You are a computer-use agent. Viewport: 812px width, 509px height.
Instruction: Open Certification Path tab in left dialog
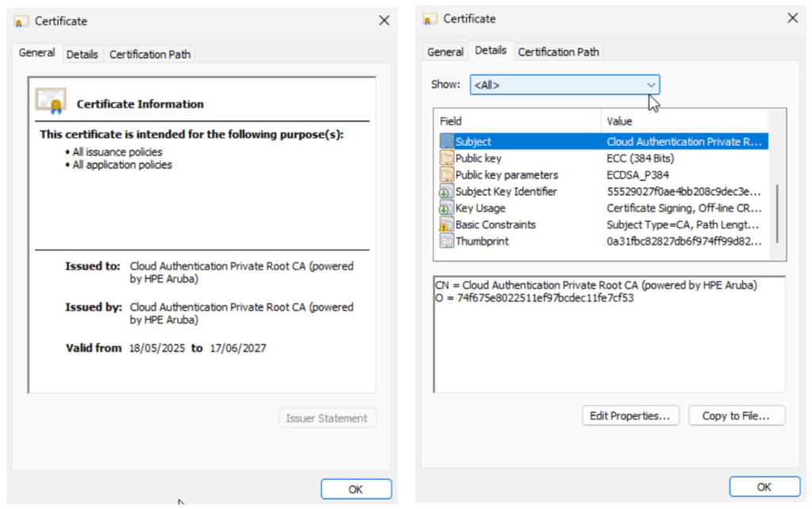[150, 54]
